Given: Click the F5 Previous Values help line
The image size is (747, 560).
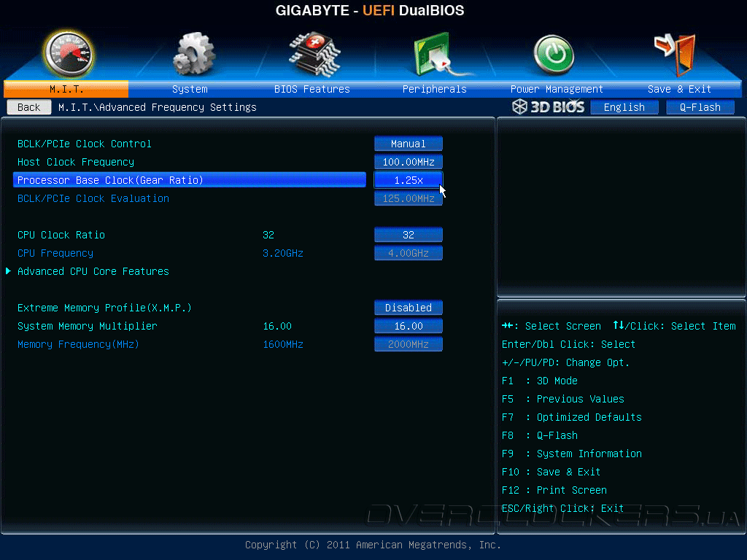Looking at the screenshot, I should click(x=562, y=399).
